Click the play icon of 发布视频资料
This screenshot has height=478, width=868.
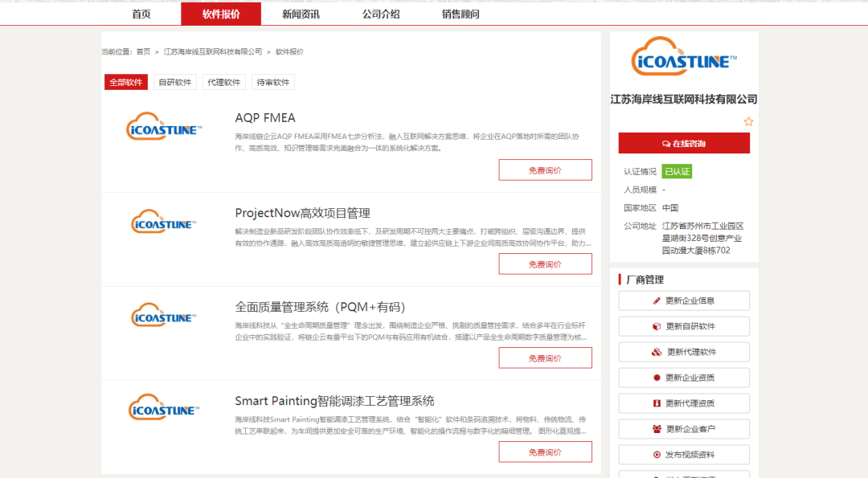[657, 455]
